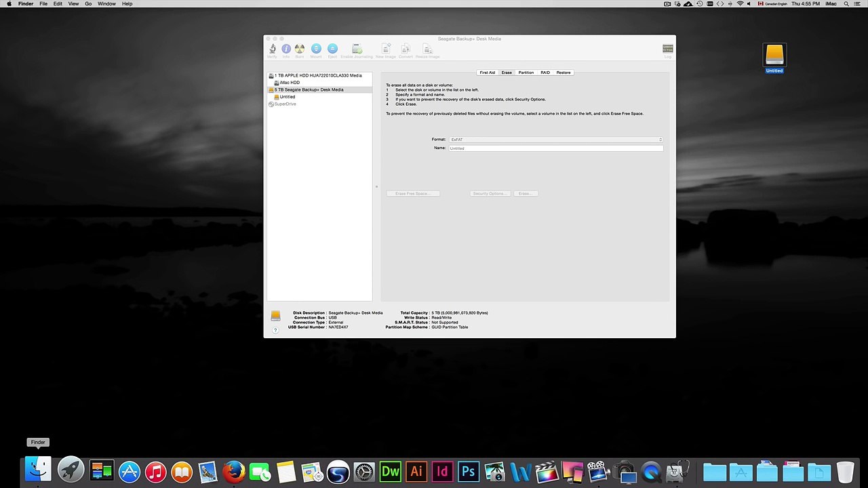Click the help question mark button

pyautogui.click(x=275, y=330)
